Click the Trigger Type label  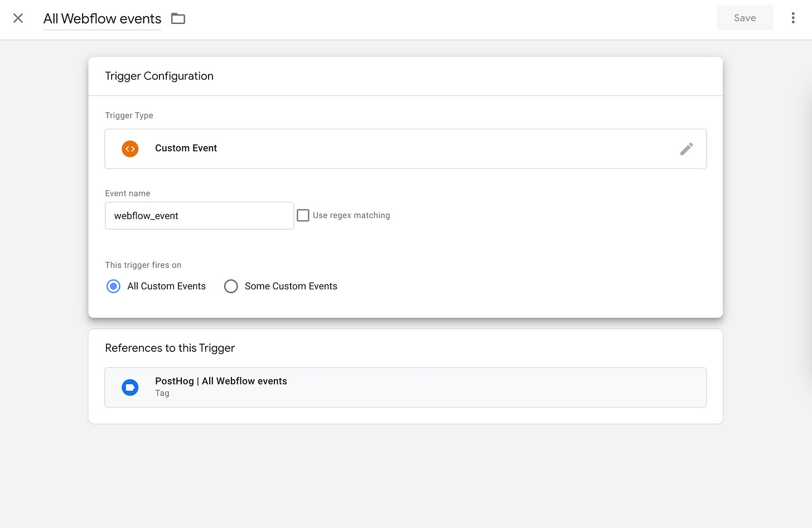pyautogui.click(x=129, y=116)
